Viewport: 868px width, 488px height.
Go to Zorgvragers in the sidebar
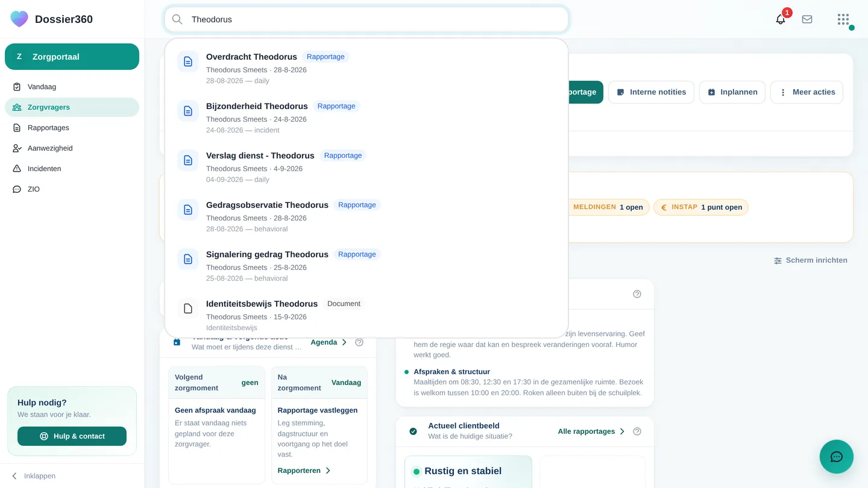pyautogui.click(x=72, y=107)
